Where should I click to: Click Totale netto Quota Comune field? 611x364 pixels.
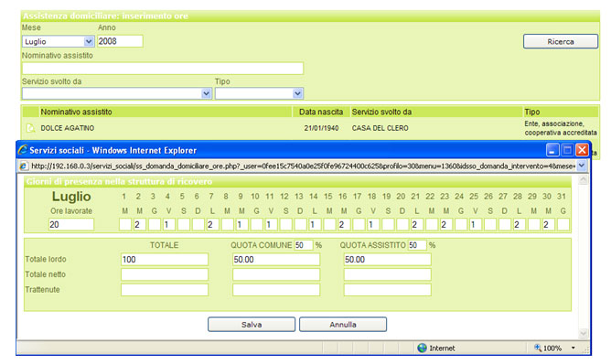276,274
